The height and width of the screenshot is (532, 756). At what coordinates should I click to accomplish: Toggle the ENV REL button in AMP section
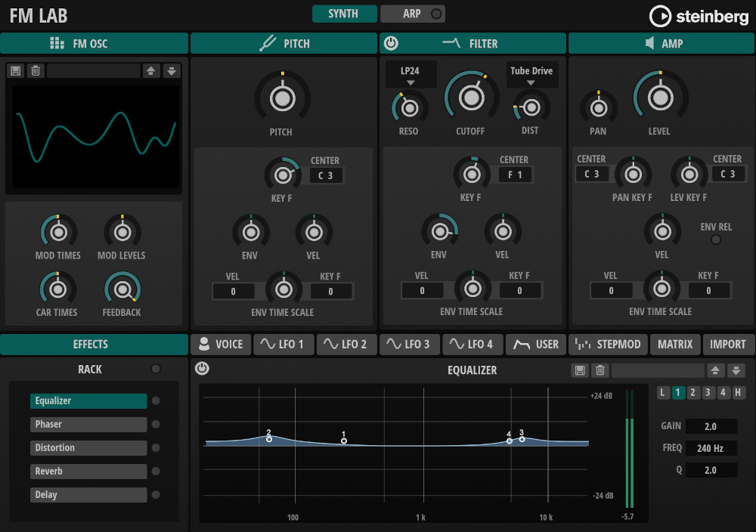[715, 240]
